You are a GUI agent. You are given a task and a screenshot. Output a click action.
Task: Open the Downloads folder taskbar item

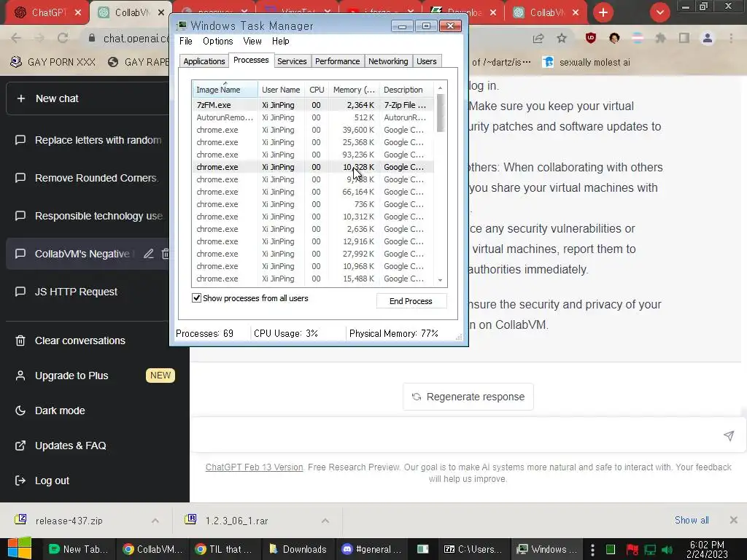(x=298, y=549)
